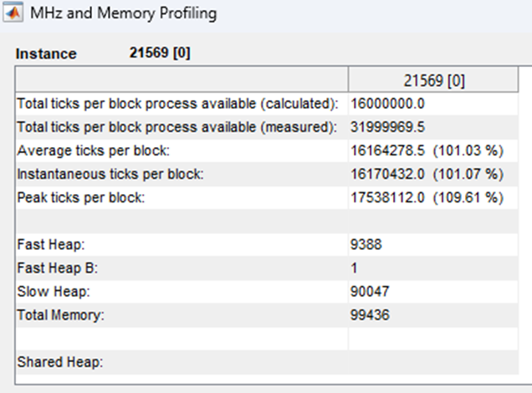Click the MATLAB icon in the title bar
532x393 pixels.
13,14
